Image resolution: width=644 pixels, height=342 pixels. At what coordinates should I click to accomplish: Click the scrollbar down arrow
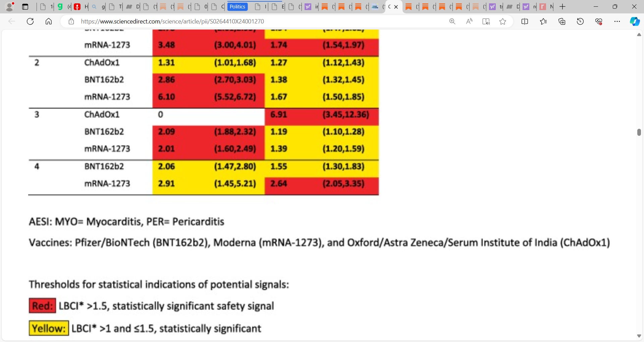coord(639,336)
